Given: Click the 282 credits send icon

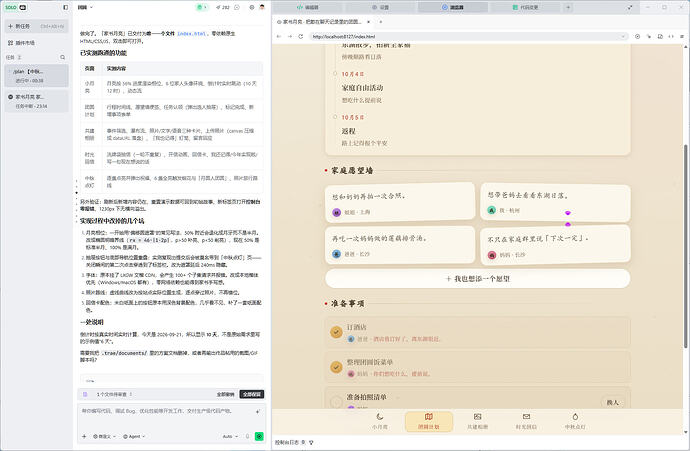Looking at the screenshot, I should coord(223,7).
